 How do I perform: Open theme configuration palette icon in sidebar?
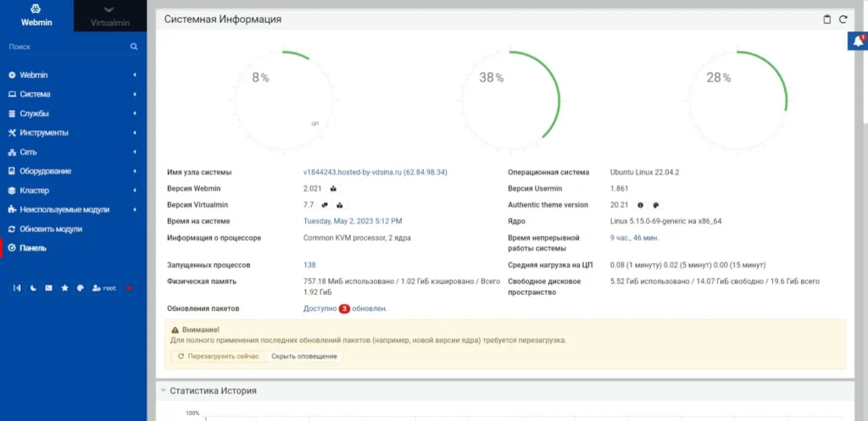pos(81,288)
